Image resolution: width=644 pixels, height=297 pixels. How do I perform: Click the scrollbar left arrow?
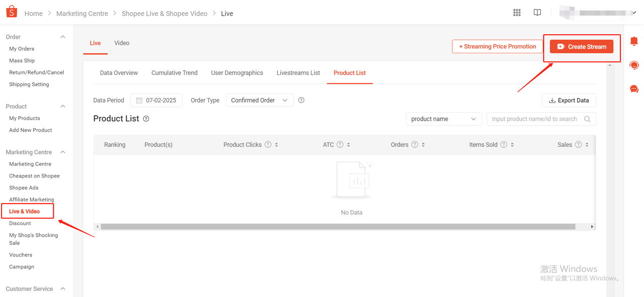pos(98,227)
